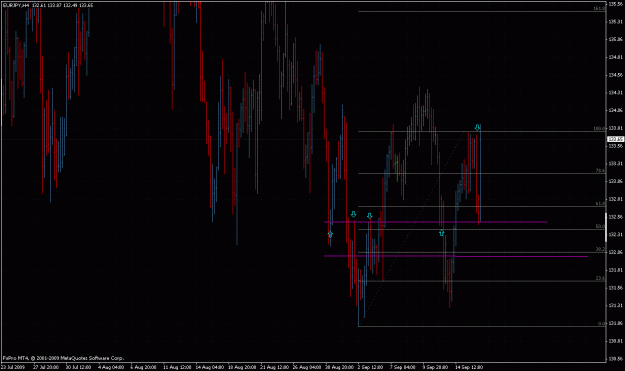Click the 161.8 Fibonacci level label
625x371 pixels.
coord(599,8)
